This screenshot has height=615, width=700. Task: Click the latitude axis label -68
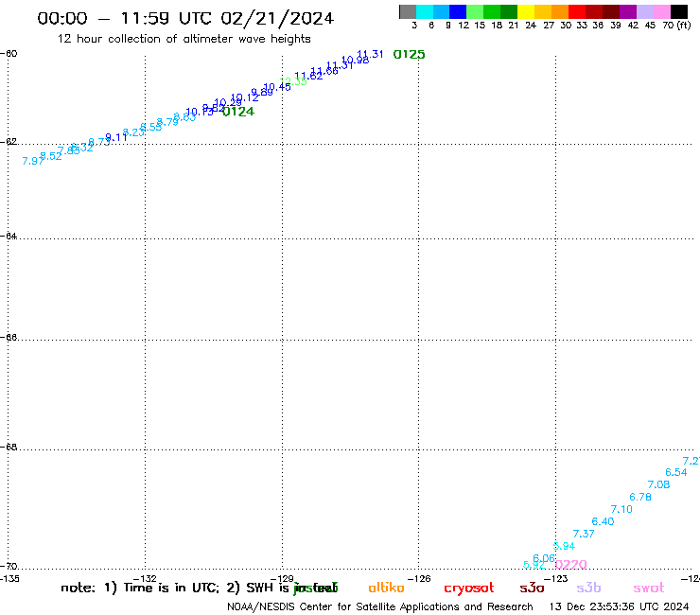click(9, 448)
